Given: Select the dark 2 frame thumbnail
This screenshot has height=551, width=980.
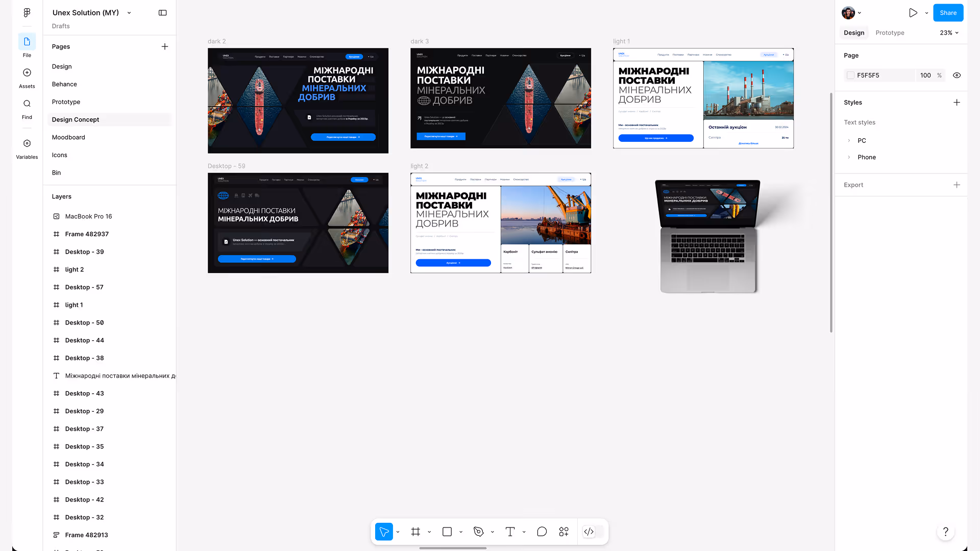Looking at the screenshot, I should tap(298, 101).
